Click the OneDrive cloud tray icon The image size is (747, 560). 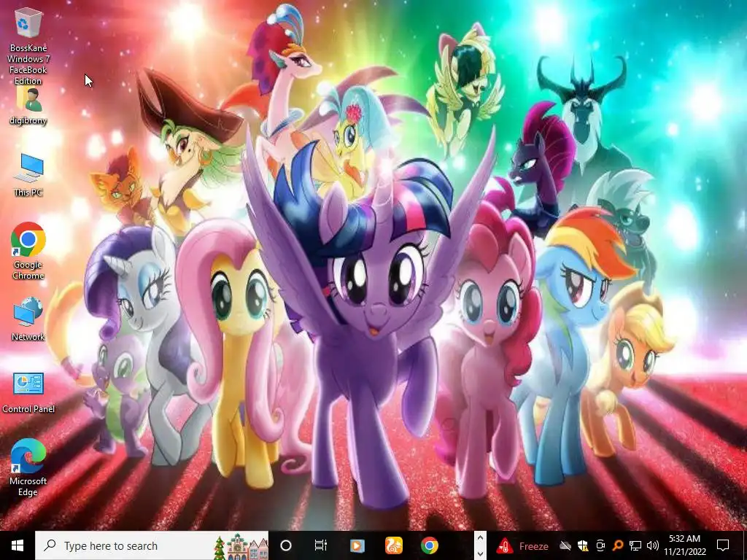565,545
